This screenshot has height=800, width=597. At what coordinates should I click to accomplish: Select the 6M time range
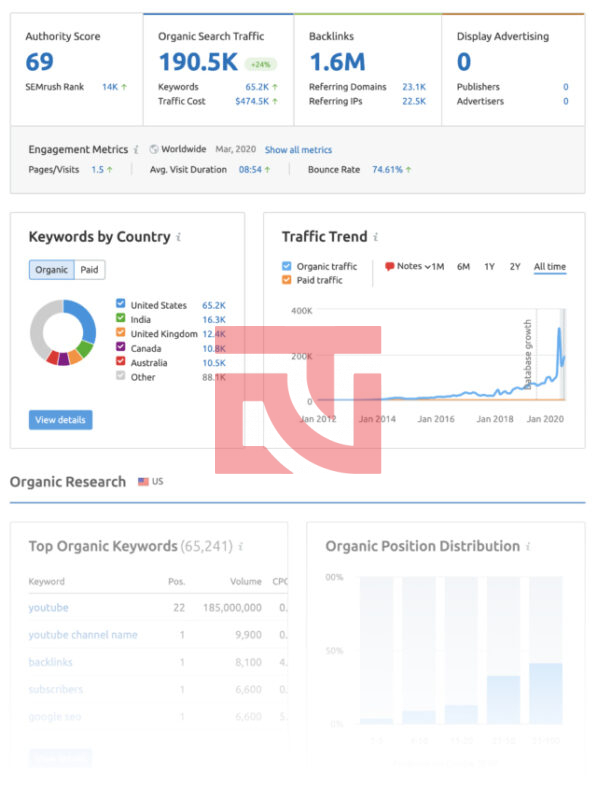(x=463, y=267)
